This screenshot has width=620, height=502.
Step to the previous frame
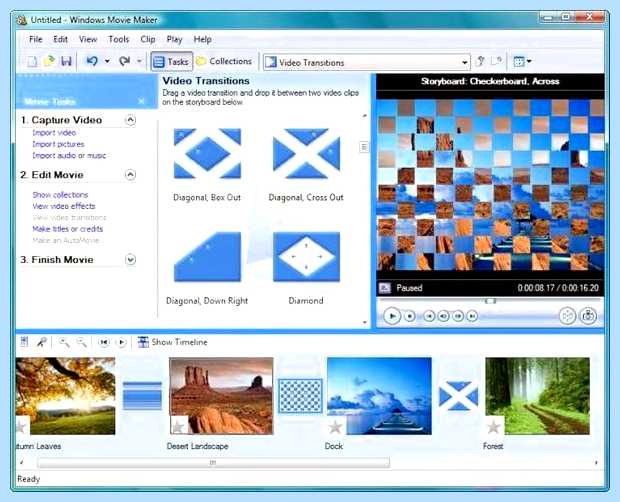click(x=444, y=316)
